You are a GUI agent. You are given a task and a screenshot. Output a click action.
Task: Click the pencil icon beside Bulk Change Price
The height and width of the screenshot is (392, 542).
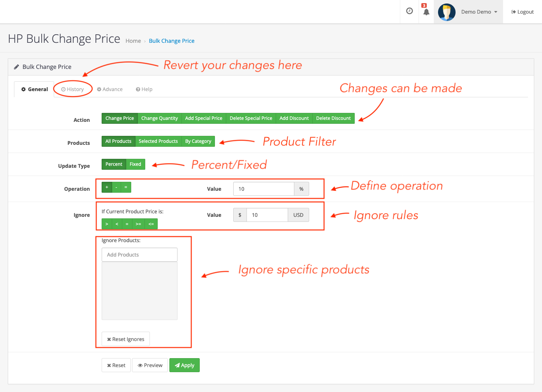tap(16, 67)
